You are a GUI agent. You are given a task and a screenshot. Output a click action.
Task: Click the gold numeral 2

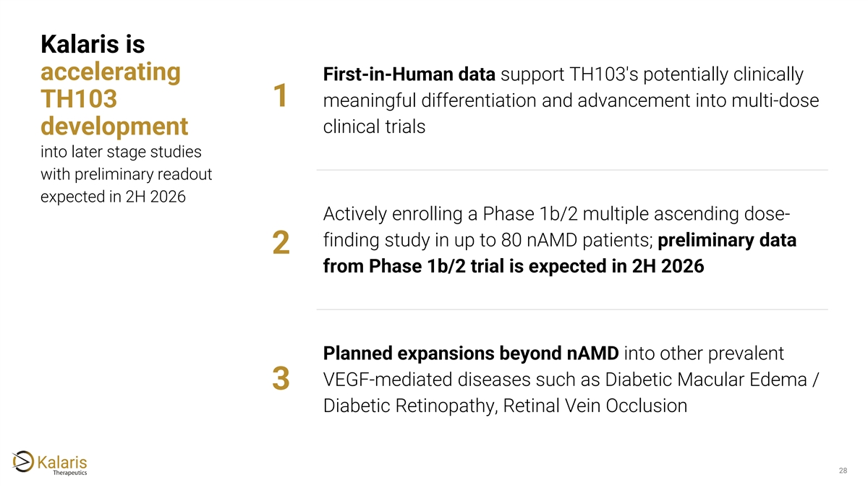282,244
